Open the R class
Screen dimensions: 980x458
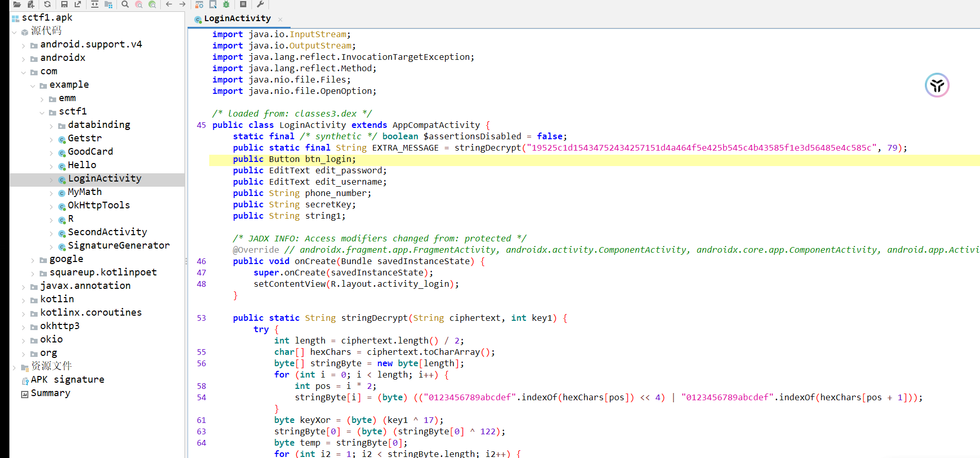(x=71, y=219)
